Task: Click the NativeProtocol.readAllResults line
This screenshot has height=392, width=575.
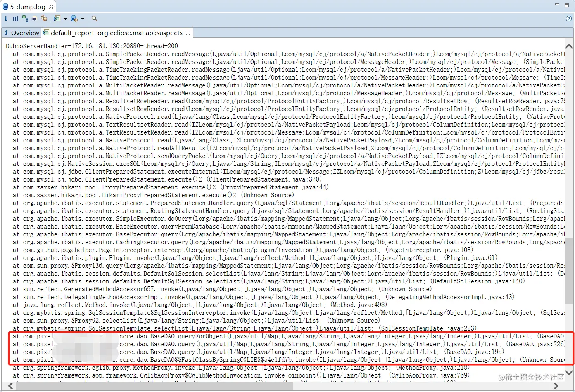Action: tap(288, 148)
